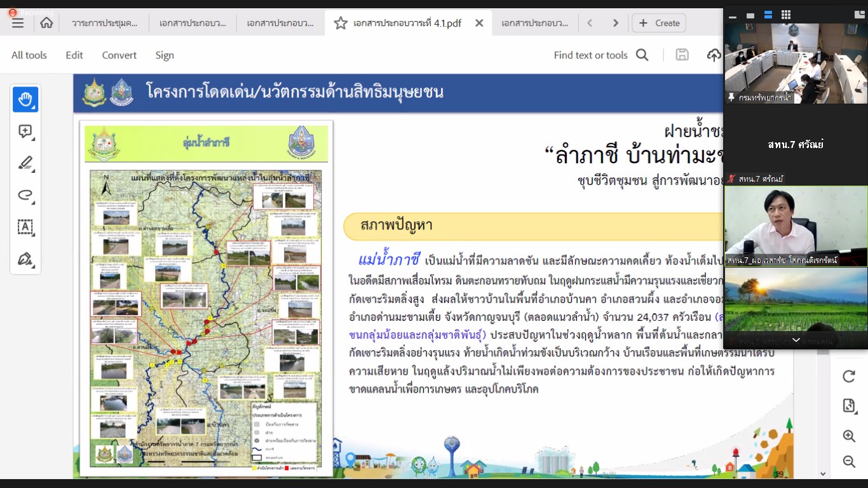Zoom in with plus magnifier
Screen dimensions: 868x488
click(848, 436)
